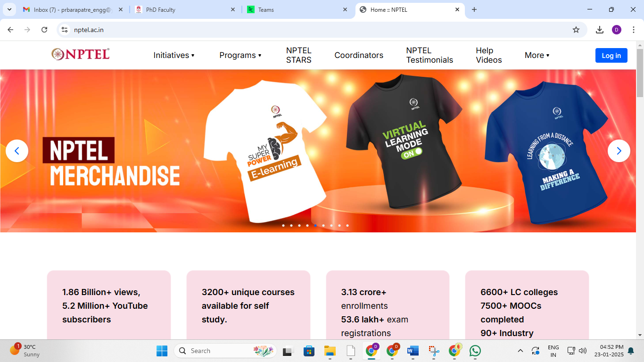Open the weather widget showing 30°C Sunny
The height and width of the screenshot is (362, 644).
[25, 351]
